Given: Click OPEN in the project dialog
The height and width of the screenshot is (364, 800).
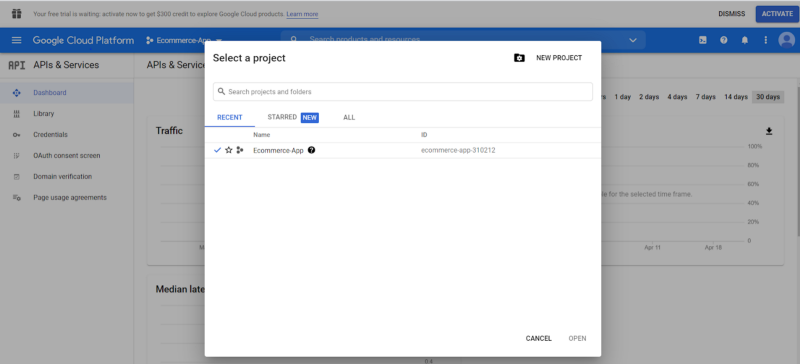Looking at the screenshot, I should (x=577, y=338).
